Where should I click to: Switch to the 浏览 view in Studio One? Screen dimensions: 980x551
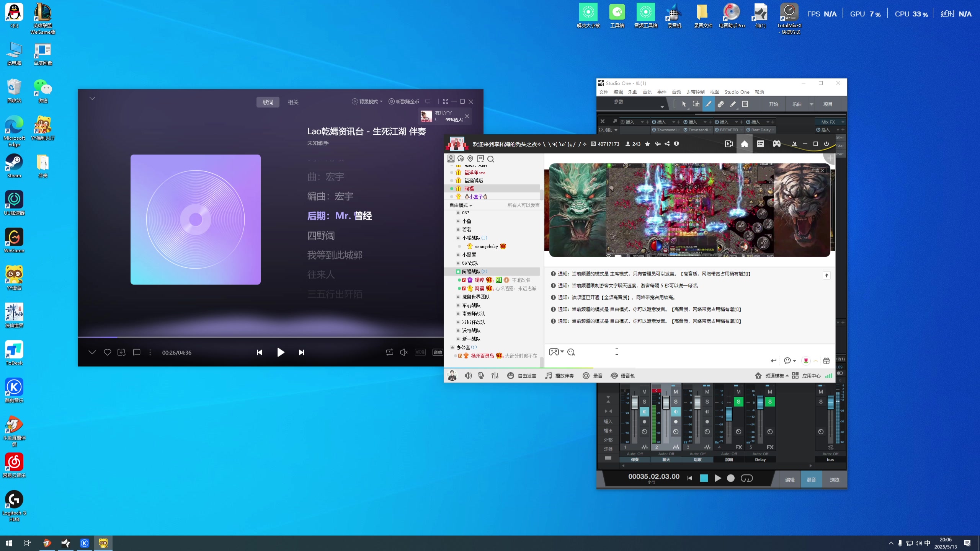(x=835, y=480)
